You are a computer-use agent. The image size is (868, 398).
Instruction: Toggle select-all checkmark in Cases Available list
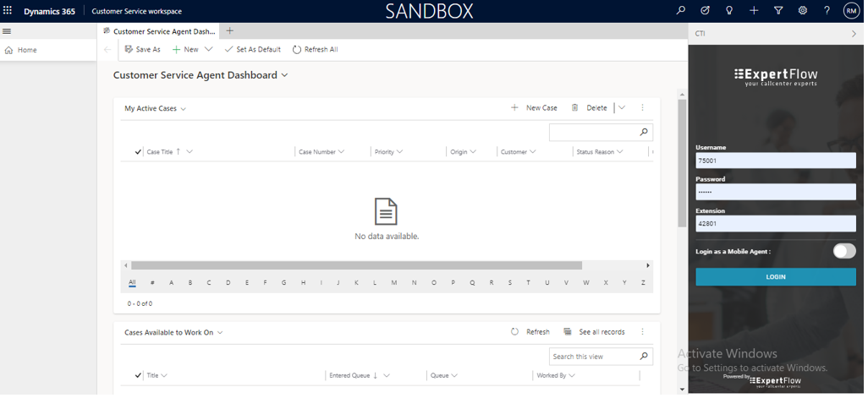tap(138, 375)
